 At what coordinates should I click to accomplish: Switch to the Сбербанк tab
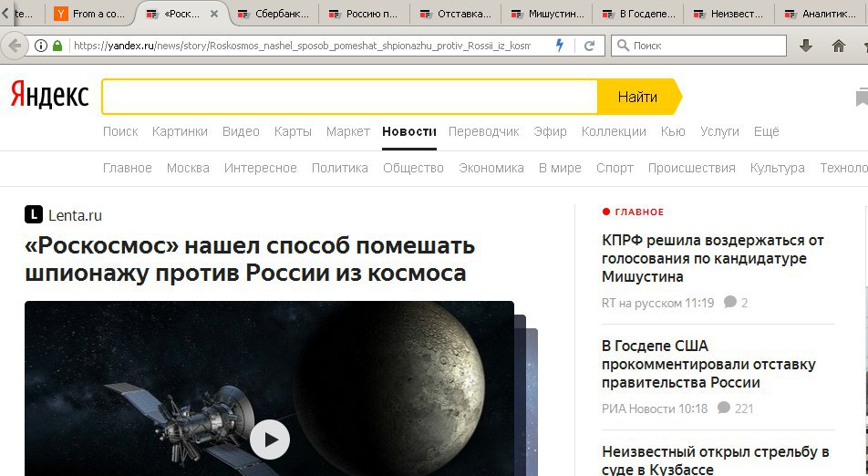(x=274, y=14)
